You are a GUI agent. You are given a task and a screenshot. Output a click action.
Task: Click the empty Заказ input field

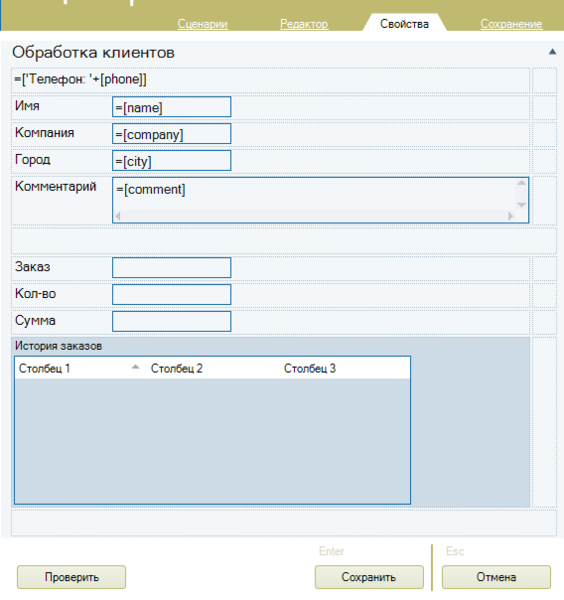coord(171,267)
